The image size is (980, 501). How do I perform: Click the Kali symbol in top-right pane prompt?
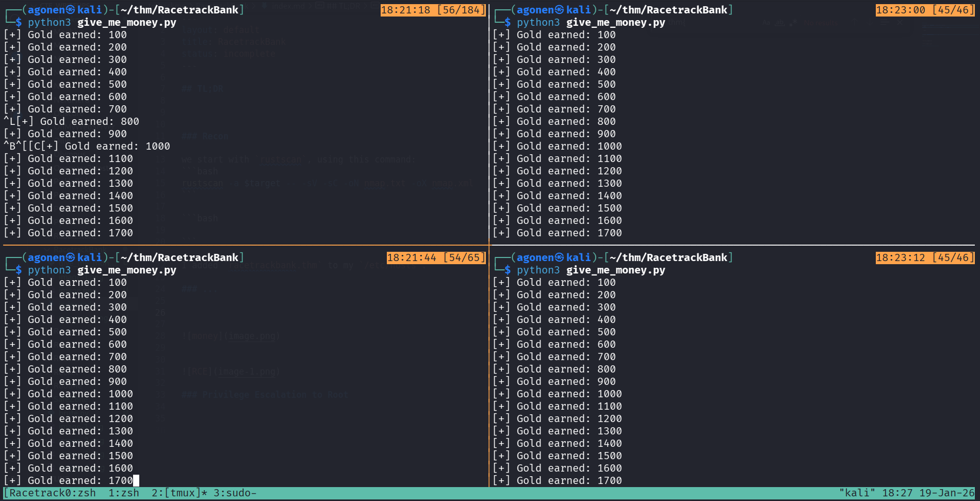tap(560, 10)
